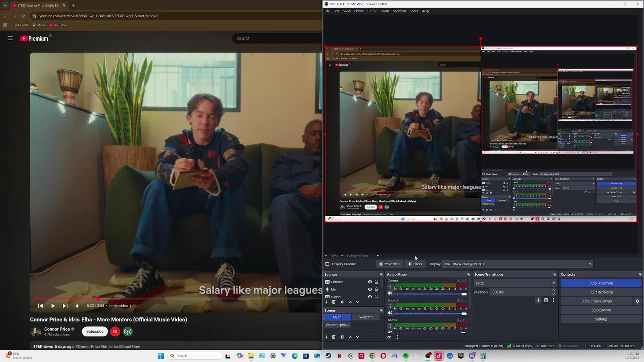Move selected source up in Sources
Viewport: 644px width, 362px height.
(350, 302)
